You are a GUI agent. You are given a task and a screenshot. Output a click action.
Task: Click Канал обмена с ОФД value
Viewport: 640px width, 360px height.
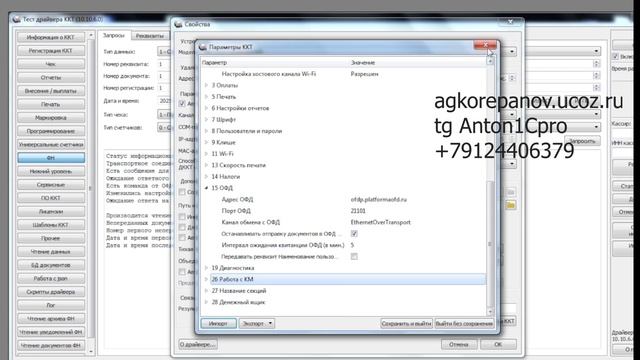(380, 222)
